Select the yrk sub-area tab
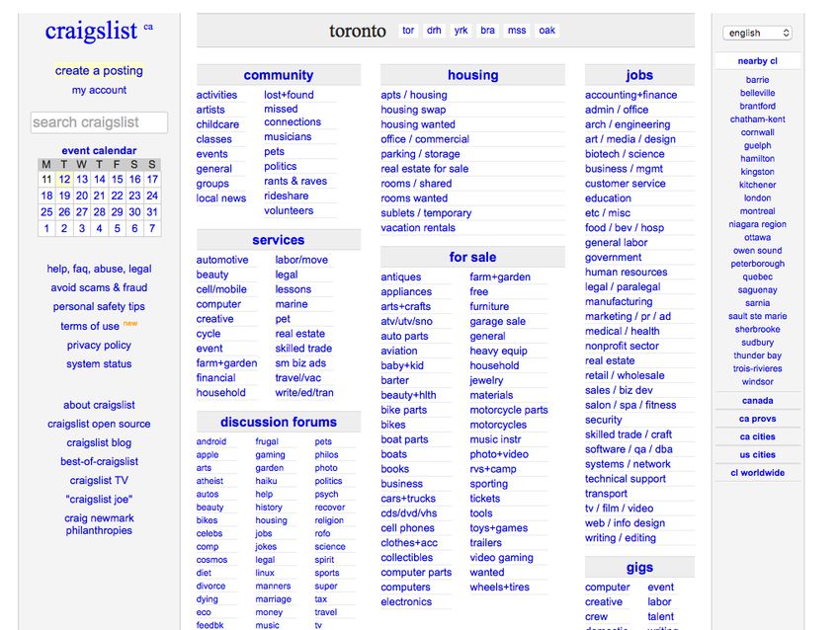 click(461, 31)
